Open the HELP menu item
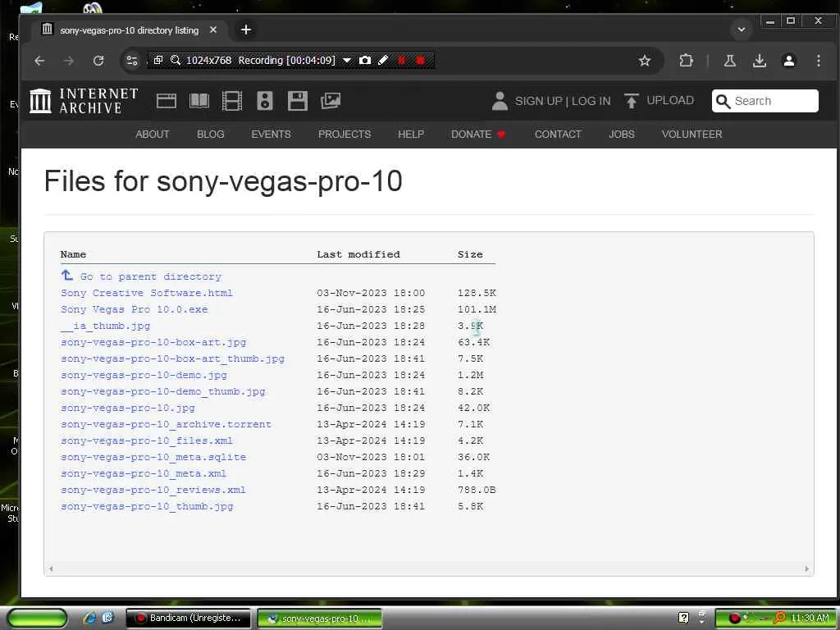The image size is (840, 630). tap(411, 134)
